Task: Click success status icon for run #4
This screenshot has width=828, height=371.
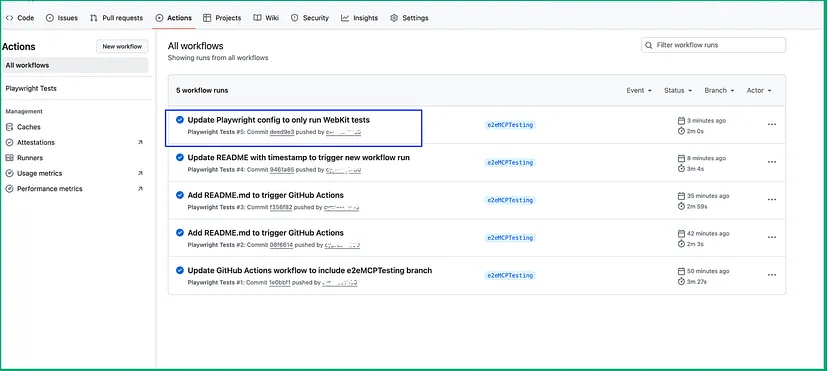Action: tap(180, 157)
